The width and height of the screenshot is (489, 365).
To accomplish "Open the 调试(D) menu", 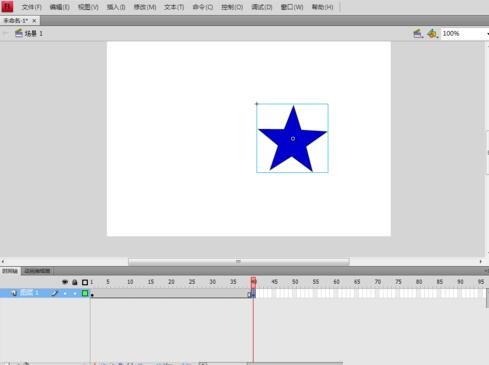I will (262, 7).
